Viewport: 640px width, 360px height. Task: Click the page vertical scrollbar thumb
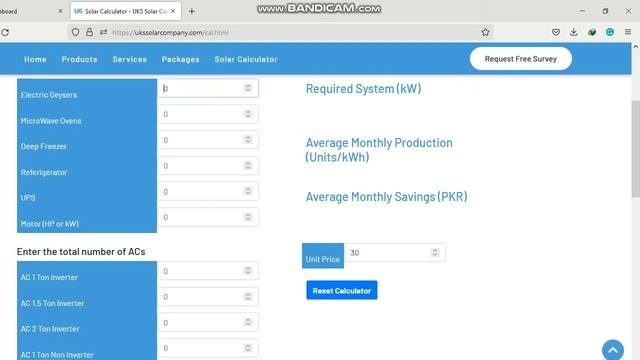point(636,148)
